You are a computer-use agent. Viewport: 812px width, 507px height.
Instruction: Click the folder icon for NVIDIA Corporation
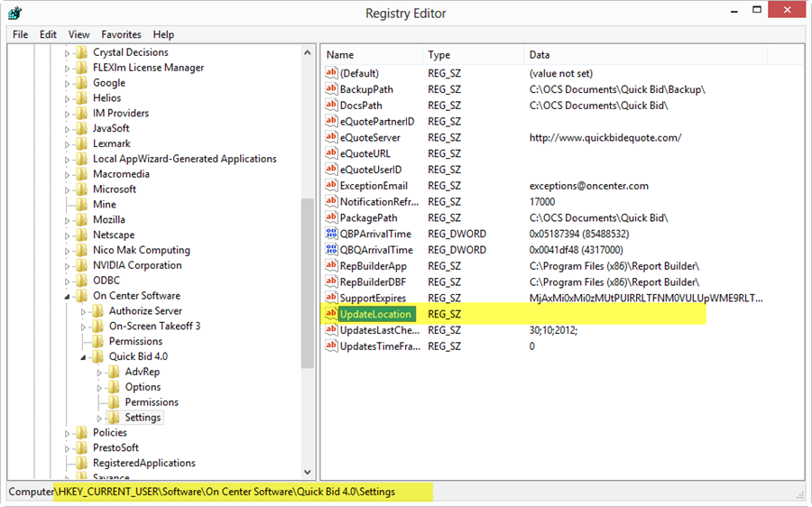point(81,265)
